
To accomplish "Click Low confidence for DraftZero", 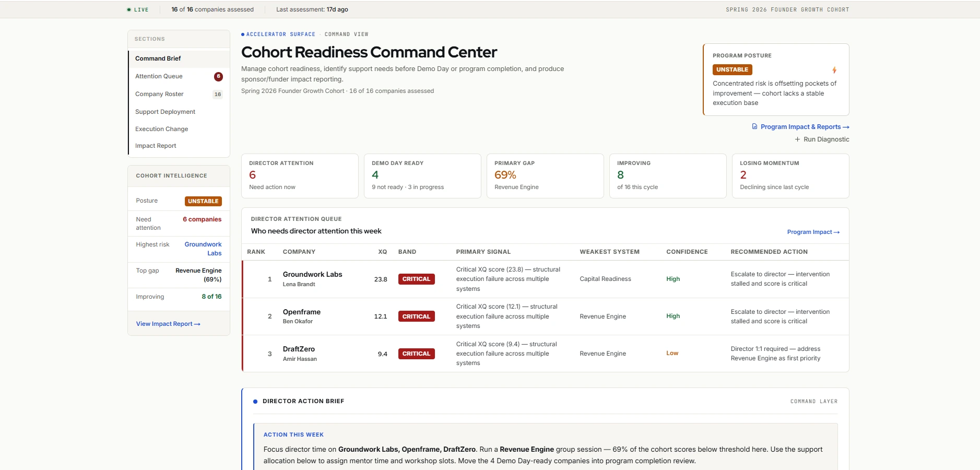I will (x=672, y=353).
